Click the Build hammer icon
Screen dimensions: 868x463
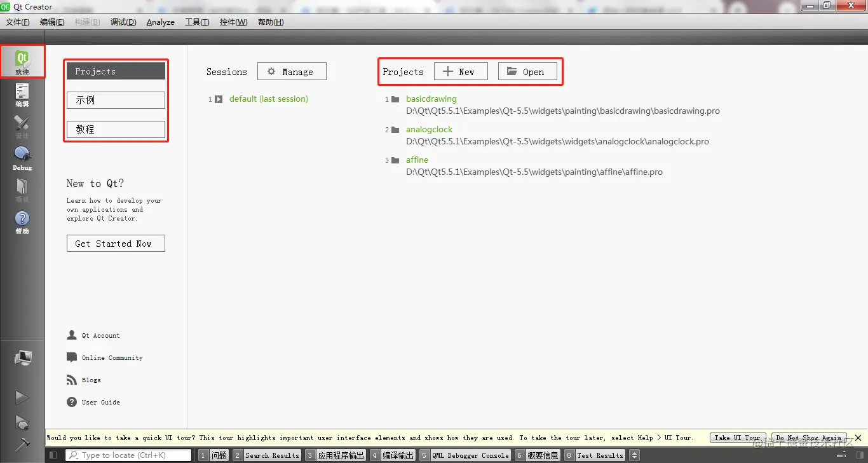tap(22, 444)
